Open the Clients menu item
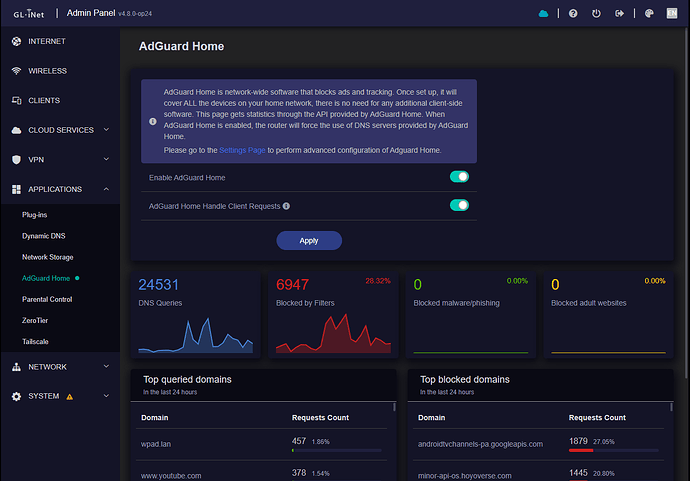 click(60, 100)
